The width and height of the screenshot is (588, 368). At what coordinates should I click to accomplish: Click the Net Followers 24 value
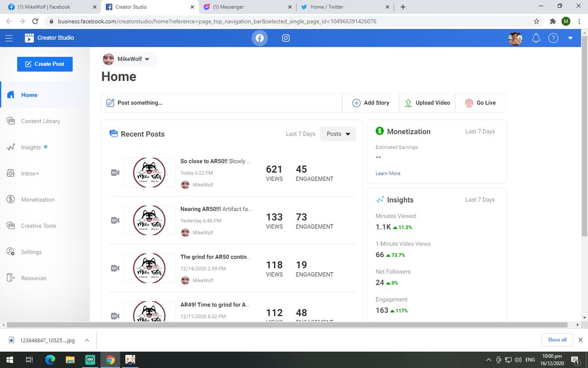(x=380, y=283)
